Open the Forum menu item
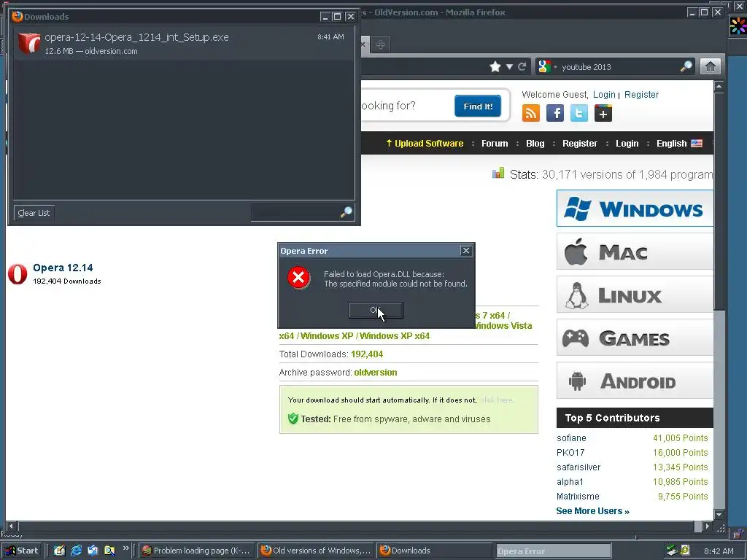The height and width of the screenshot is (560, 747). coord(495,144)
